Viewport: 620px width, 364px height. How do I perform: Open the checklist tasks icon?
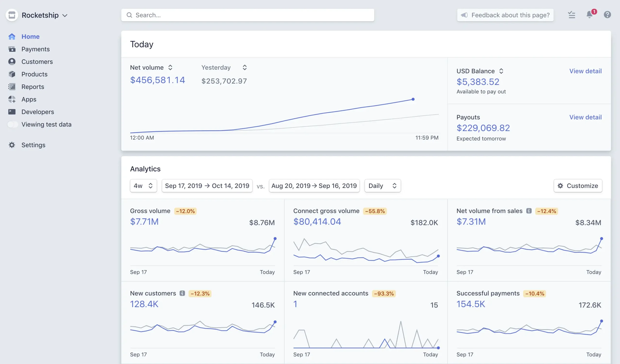[x=572, y=15]
